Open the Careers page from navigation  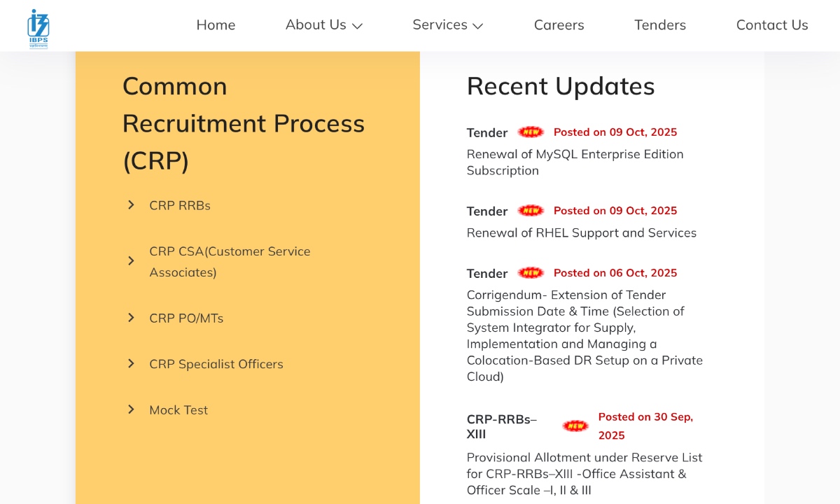coord(559,25)
